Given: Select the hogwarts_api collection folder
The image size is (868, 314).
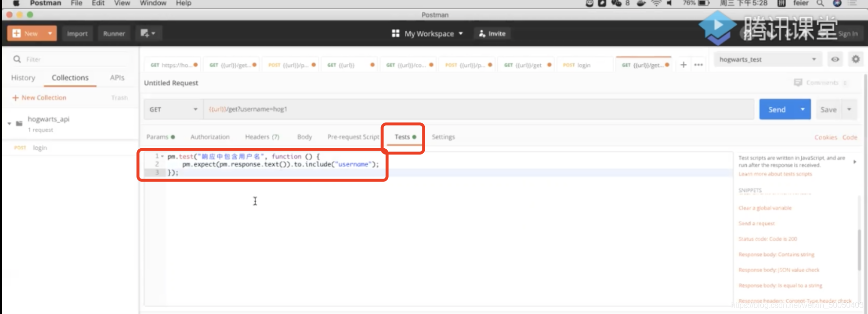Looking at the screenshot, I should pyautogui.click(x=48, y=119).
